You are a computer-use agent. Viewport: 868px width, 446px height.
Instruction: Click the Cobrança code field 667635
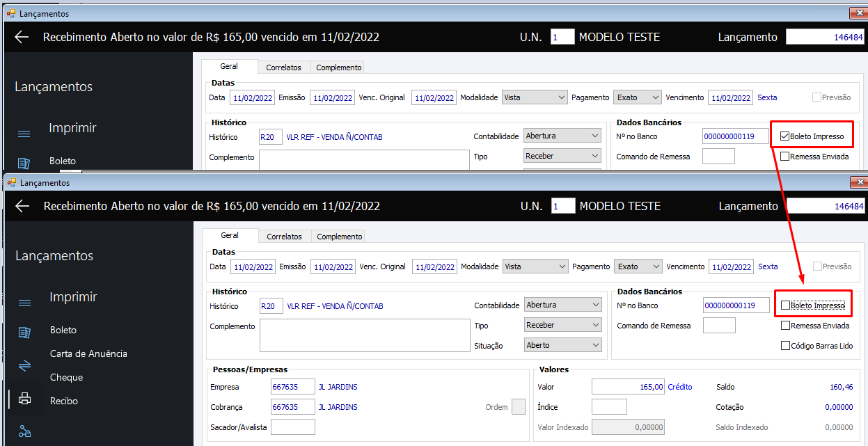(x=292, y=407)
